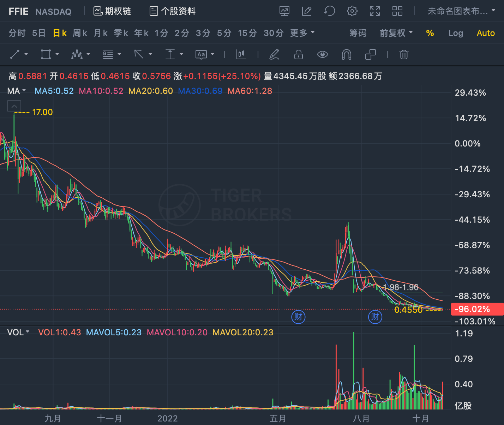Open chart settings gear
The width and height of the screenshot is (504, 425).
click(352, 11)
